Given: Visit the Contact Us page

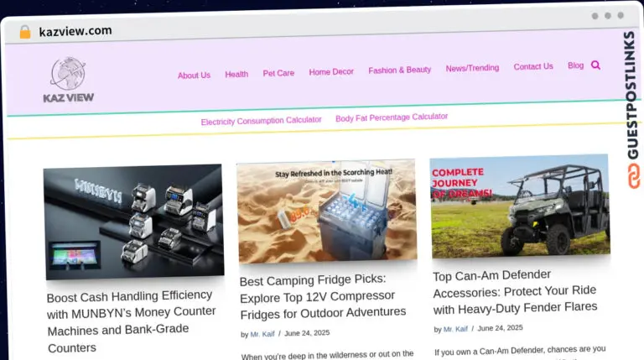Looking at the screenshot, I should click(x=533, y=66).
